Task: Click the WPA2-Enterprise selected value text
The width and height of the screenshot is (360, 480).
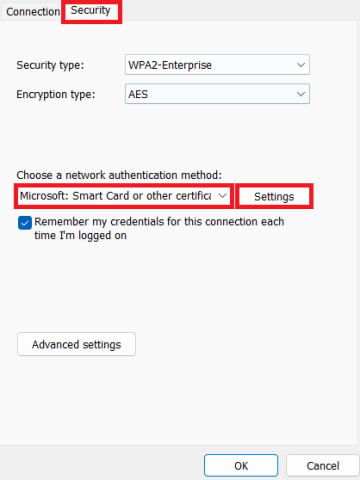Action: pos(170,65)
